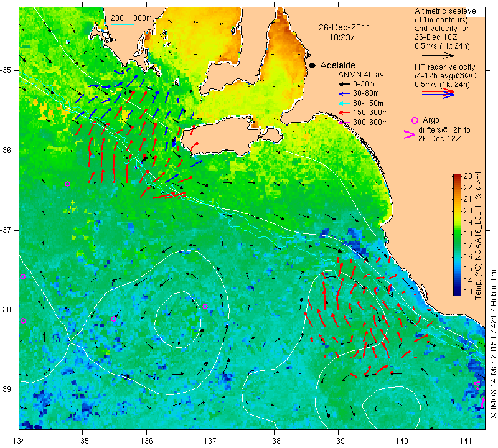
Task: Click the magenta drifter arrowhead legend symbol
Action: point(409,134)
